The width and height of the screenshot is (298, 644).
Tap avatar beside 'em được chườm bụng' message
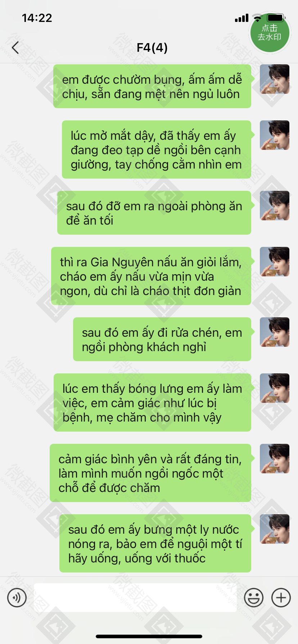[275, 79]
